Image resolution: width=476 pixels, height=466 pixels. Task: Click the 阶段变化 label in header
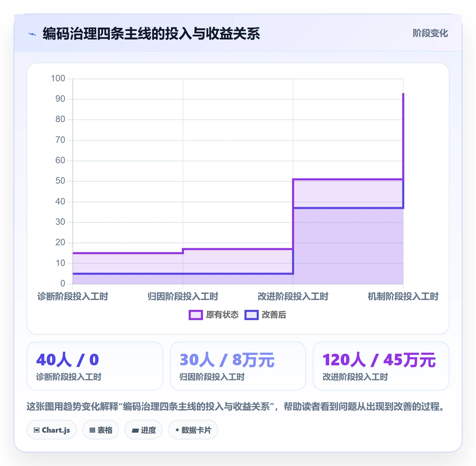(x=430, y=33)
